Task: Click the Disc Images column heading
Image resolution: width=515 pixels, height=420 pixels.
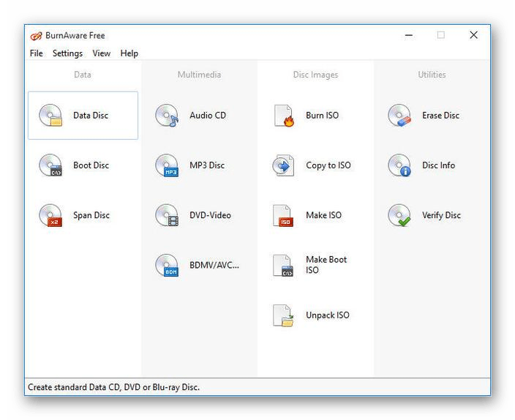Action: coord(315,75)
